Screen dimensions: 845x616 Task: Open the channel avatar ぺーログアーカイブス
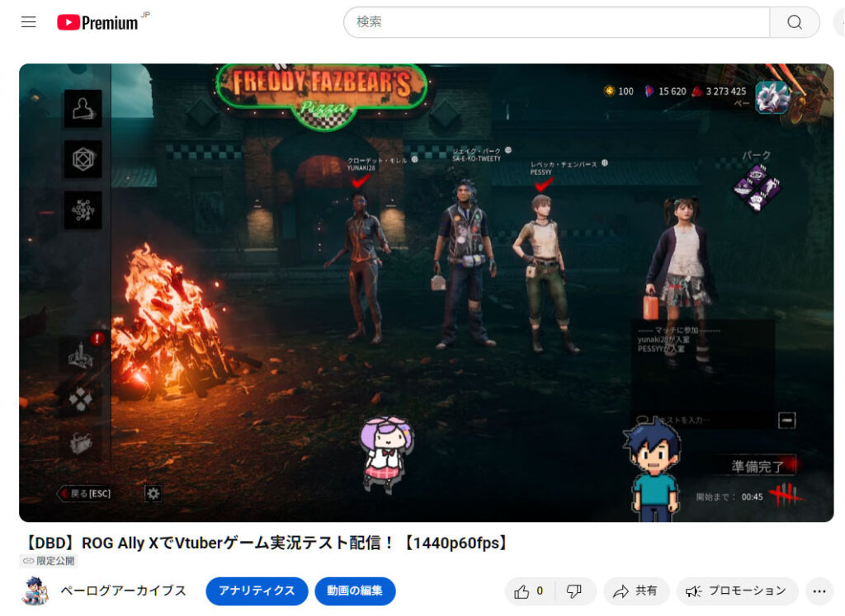pos(35,590)
